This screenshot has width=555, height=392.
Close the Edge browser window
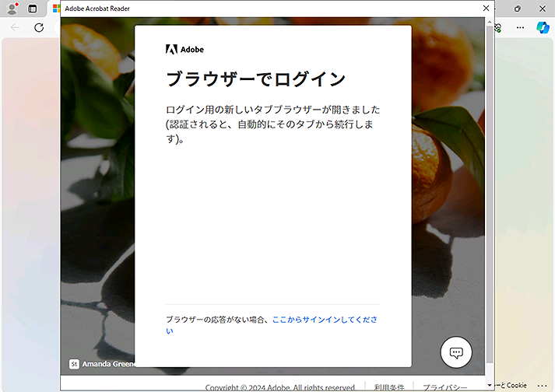pyautogui.click(x=543, y=9)
